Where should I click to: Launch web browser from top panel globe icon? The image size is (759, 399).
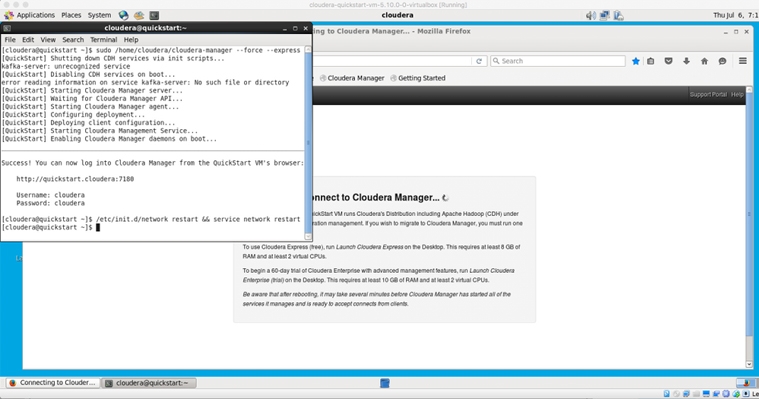point(123,15)
